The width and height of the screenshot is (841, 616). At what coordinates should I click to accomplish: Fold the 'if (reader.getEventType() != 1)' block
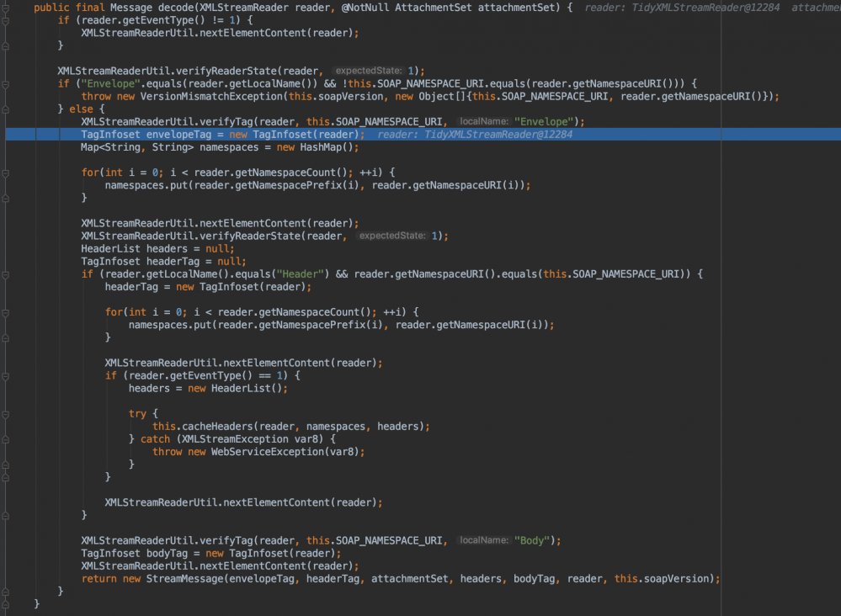click(5, 20)
